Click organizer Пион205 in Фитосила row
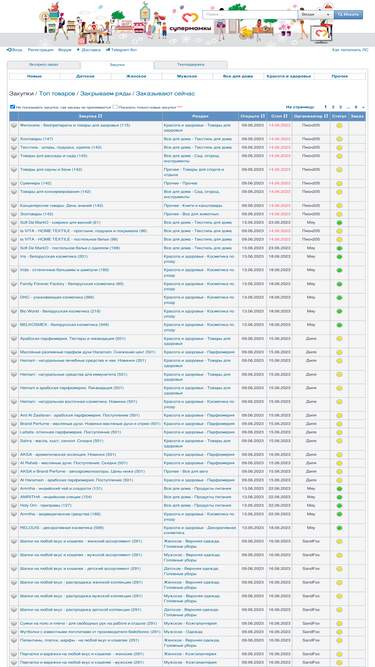Image resolution: width=375 pixels, height=667 pixels. click(x=311, y=125)
